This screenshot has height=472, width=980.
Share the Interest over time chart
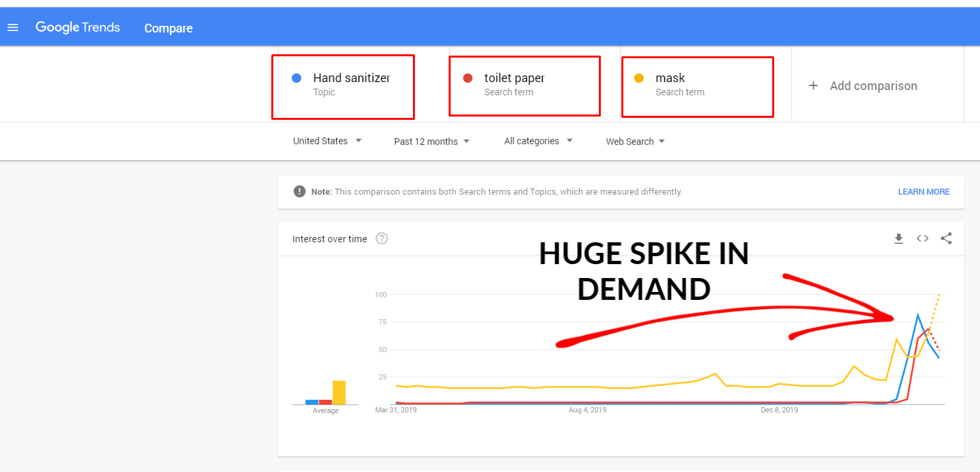[946, 238]
